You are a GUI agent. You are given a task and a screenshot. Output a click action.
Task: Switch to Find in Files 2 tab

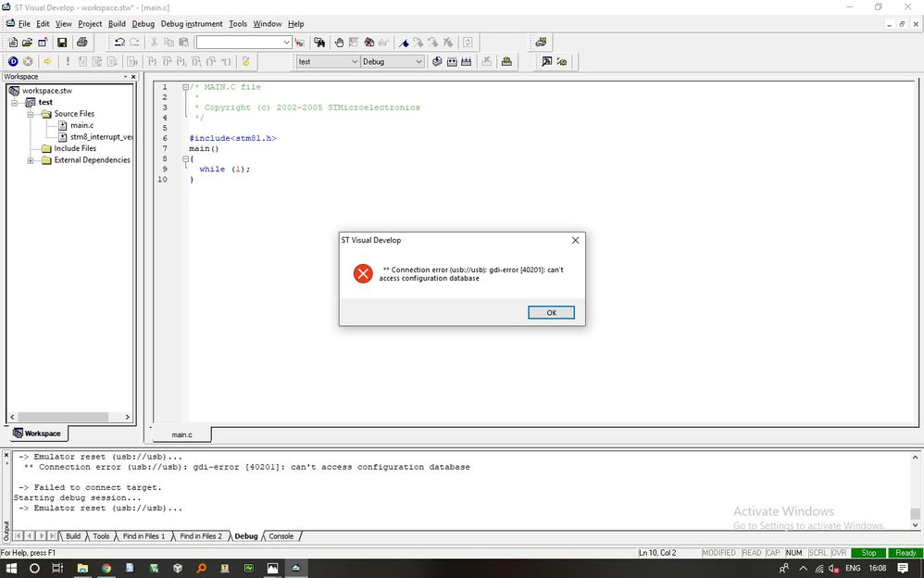pyautogui.click(x=201, y=536)
